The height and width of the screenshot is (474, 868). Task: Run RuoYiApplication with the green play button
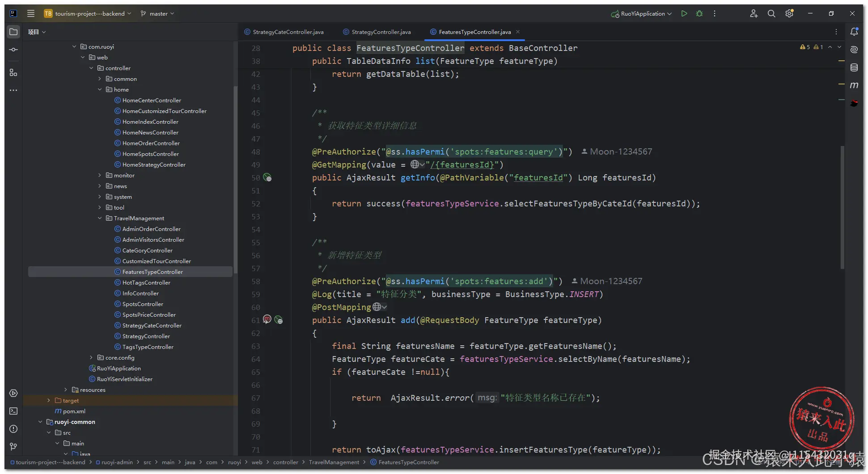pos(684,13)
